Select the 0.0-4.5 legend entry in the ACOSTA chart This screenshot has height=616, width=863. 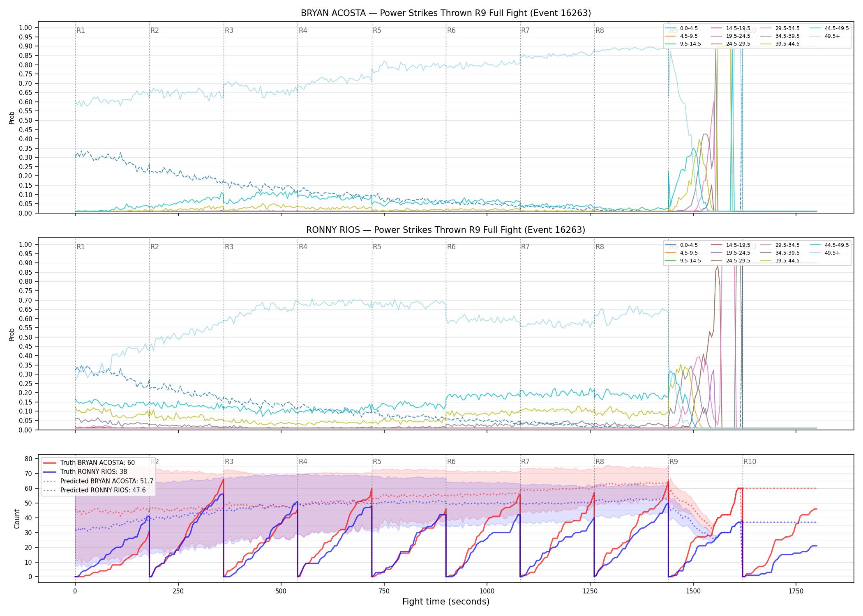pyautogui.click(x=681, y=28)
